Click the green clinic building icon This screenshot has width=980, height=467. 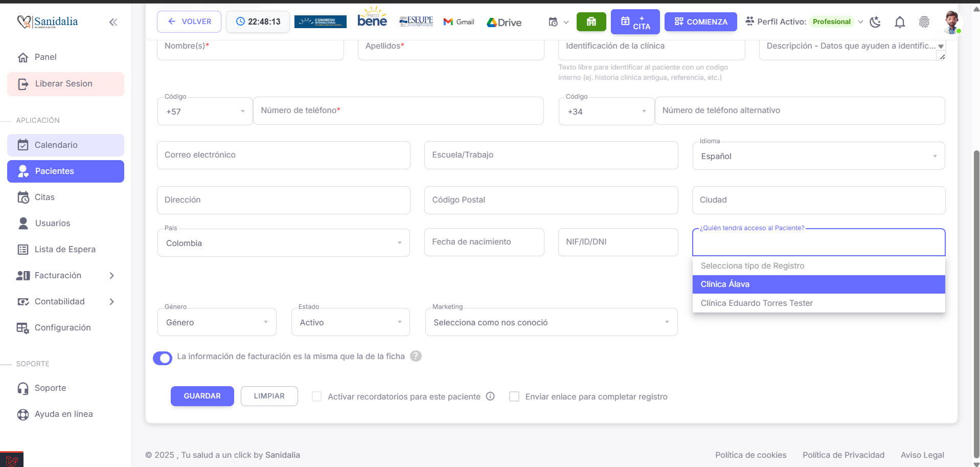click(591, 21)
